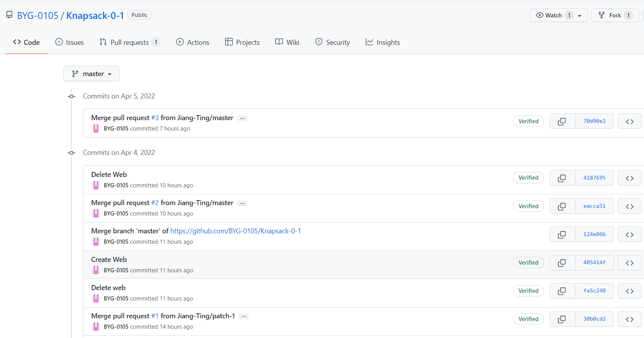
Task: Open commit hash 4187695
Action: [x=595, y=178]
